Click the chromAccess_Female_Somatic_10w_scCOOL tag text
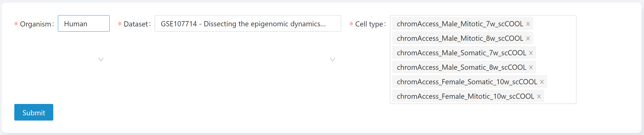 (467, 82)
